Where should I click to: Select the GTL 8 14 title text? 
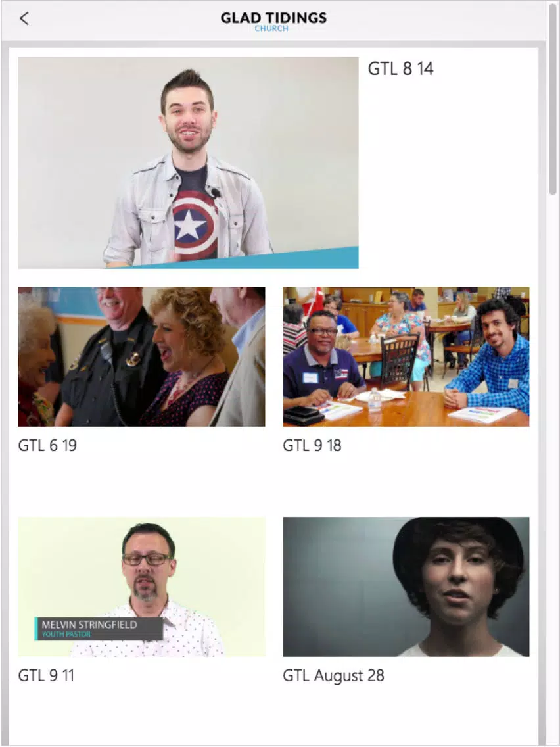(x=400, y=68)
